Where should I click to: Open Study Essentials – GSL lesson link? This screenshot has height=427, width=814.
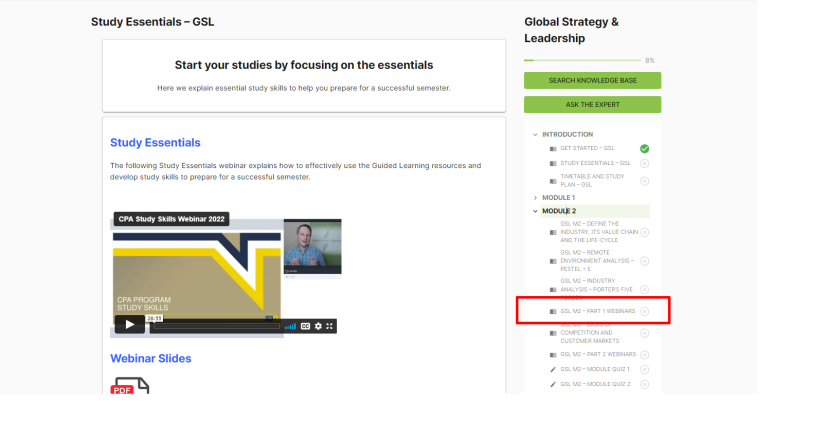pyautogui.click(x=595, y=163)
